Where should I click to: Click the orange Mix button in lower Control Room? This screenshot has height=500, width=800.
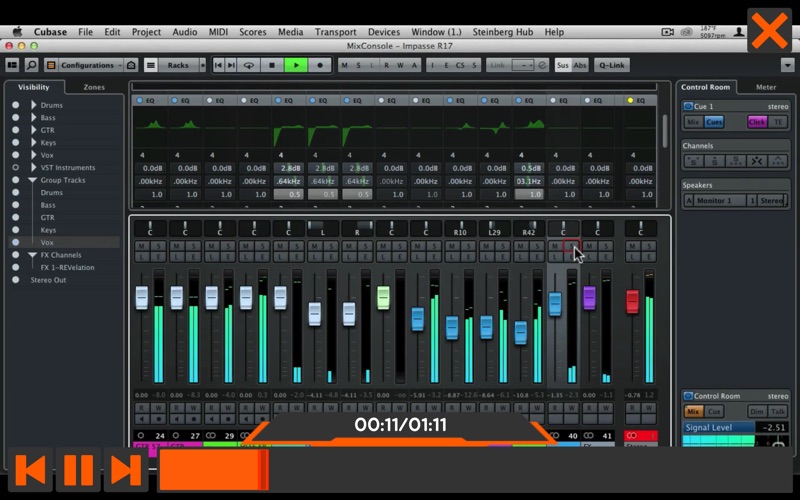[x=693, y=411]
